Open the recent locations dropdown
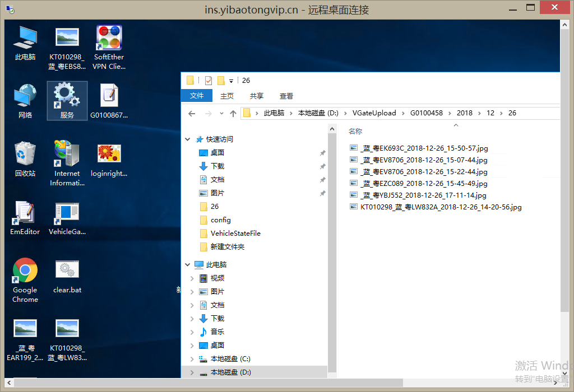This screenshot has height=392, width=574. (x=221, y=114)
